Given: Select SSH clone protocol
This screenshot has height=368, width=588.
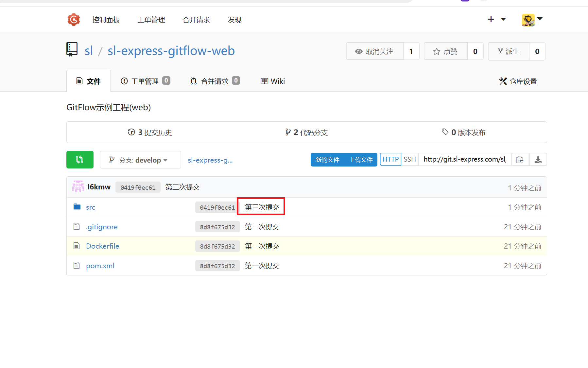Looking at the screenshot, I should point(409,159).
